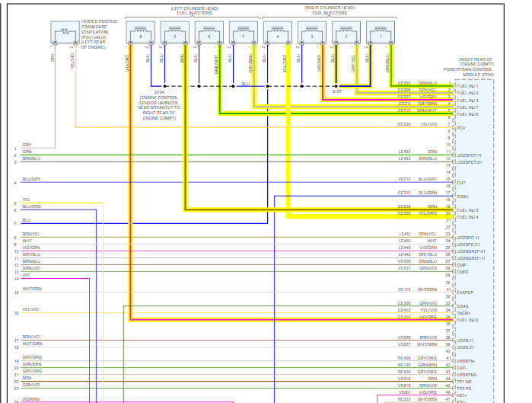Click circuit code LE452

coord(404,152)
